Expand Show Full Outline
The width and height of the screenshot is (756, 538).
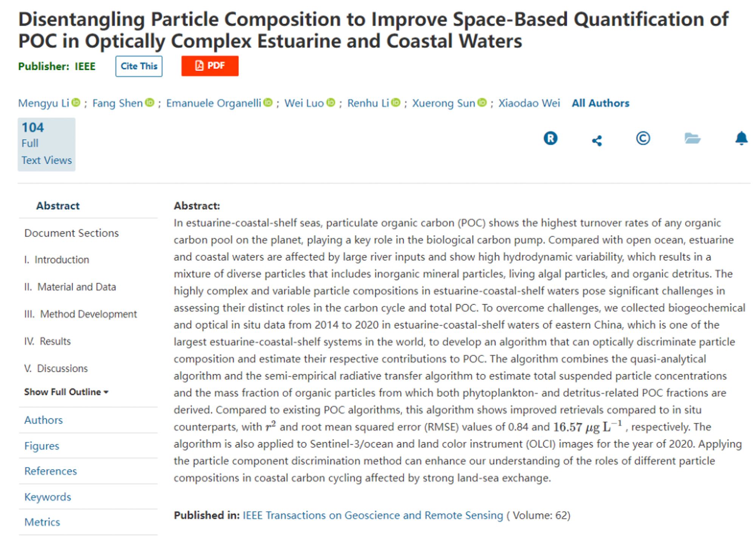[66, 392]
